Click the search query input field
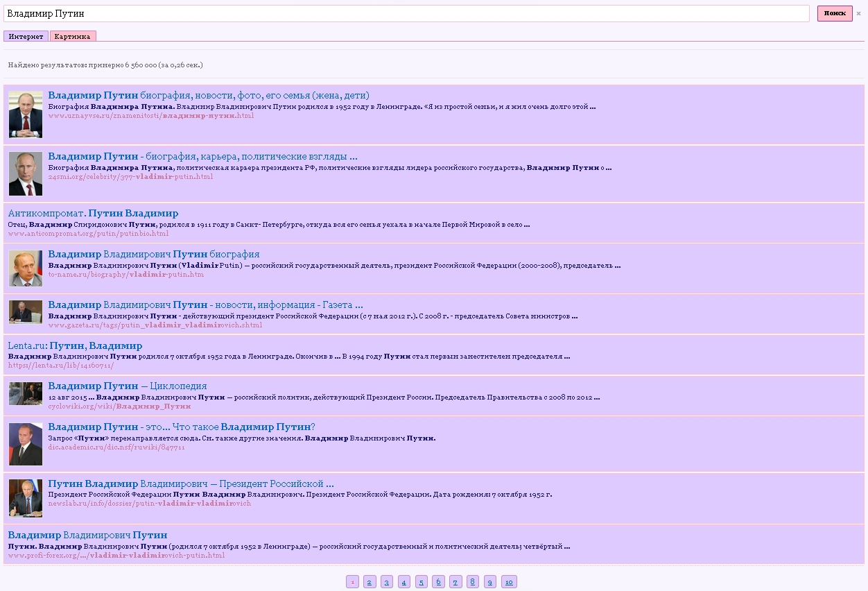The height and width of the screenshot is (591, 868). pos(406,14)
